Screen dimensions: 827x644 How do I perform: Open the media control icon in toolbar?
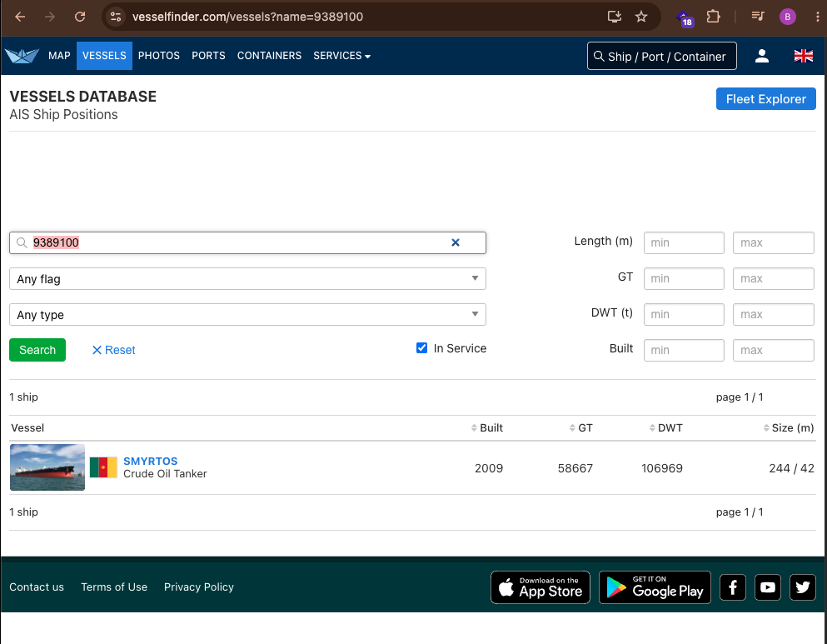(x=758, y=17)
